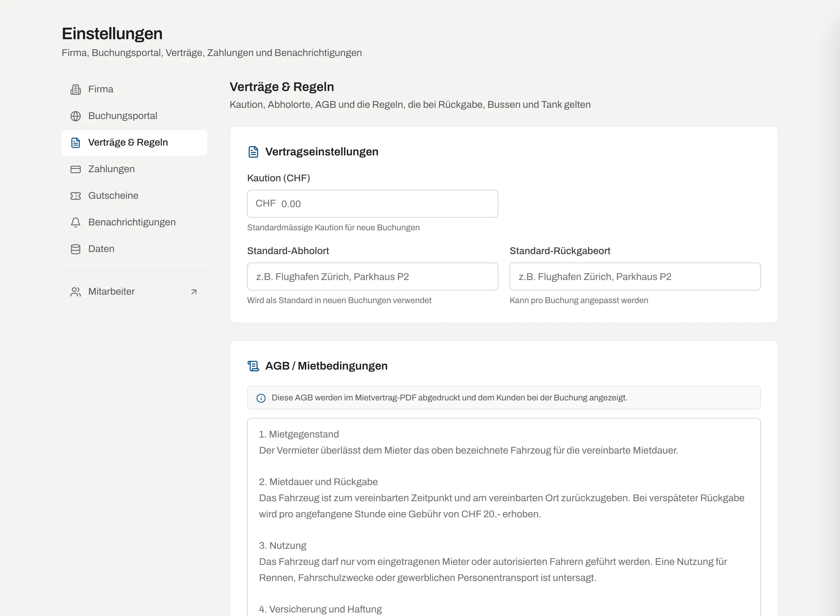840x616 pixels.
Task: Click the AGB scroll icon
Action: tap(253, 366)
